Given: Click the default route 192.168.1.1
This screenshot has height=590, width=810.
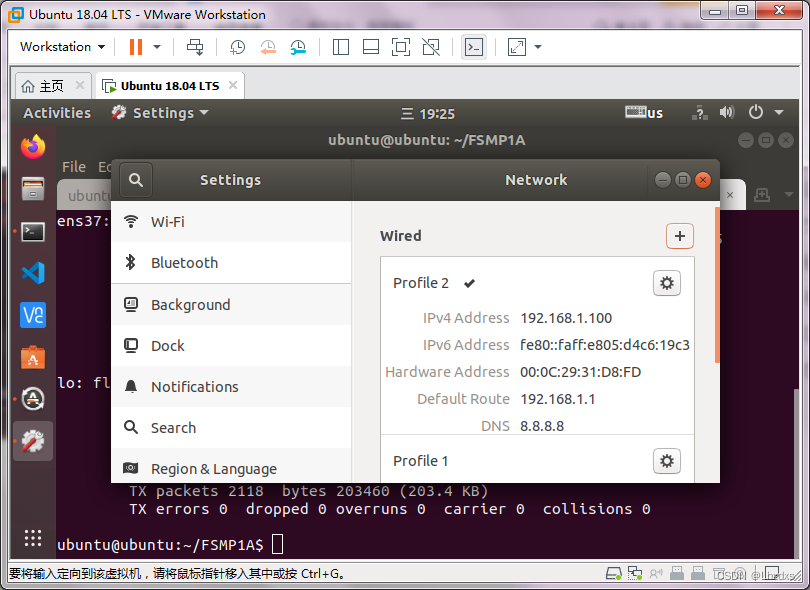Looking at the screenshot, I should click(x=557, y=399).
